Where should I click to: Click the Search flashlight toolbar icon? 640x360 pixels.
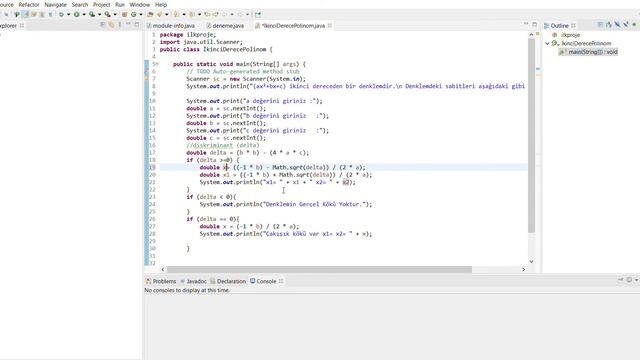(159, 14)
